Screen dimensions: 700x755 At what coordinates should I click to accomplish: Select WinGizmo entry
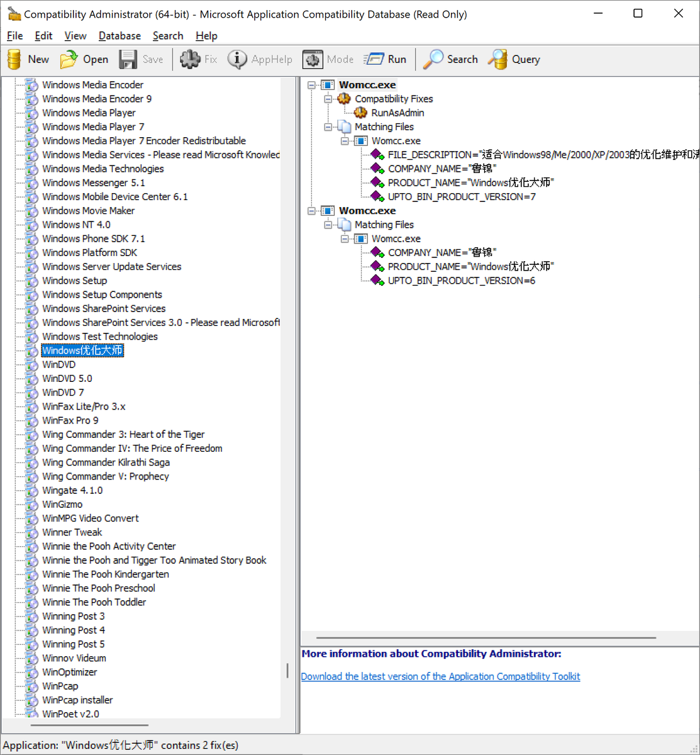[x=62, y=504]
